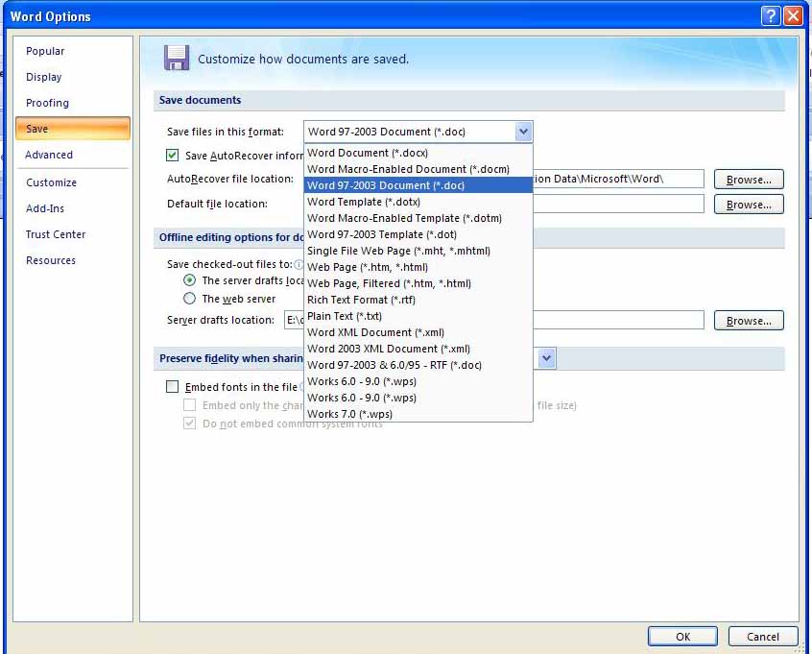Viewport: 812px width, 654px height.
Task: Open the Trust Center section
Action: click(x=55, y=234)
